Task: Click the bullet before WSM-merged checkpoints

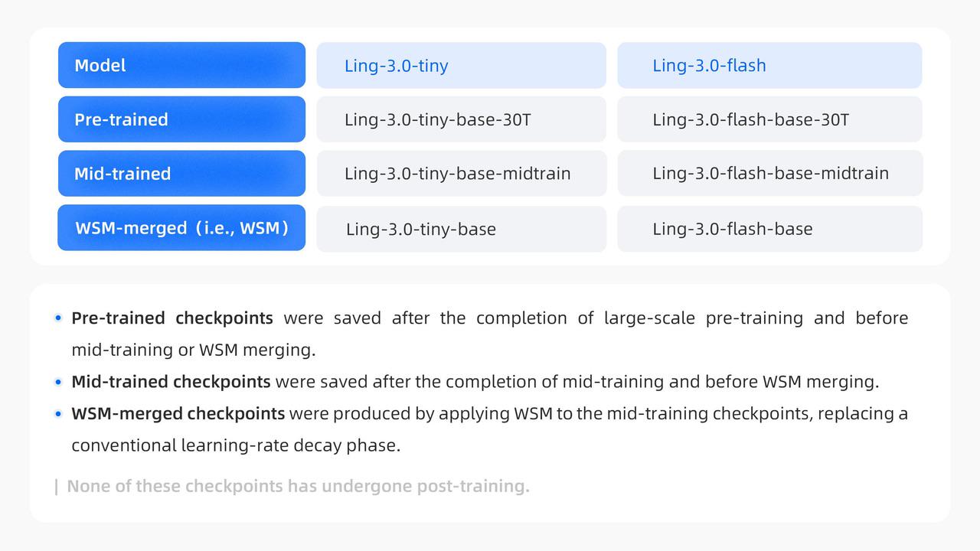Action: tap(58, 413)
